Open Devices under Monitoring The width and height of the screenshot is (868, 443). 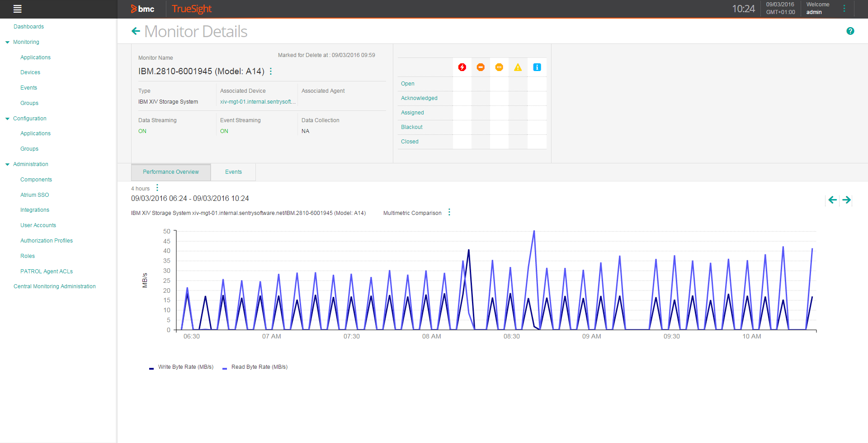30,72
